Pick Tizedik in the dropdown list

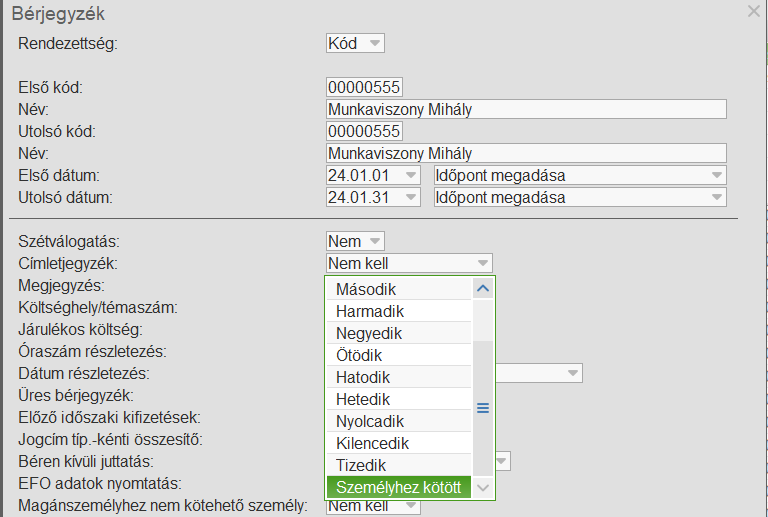(398, 465)
